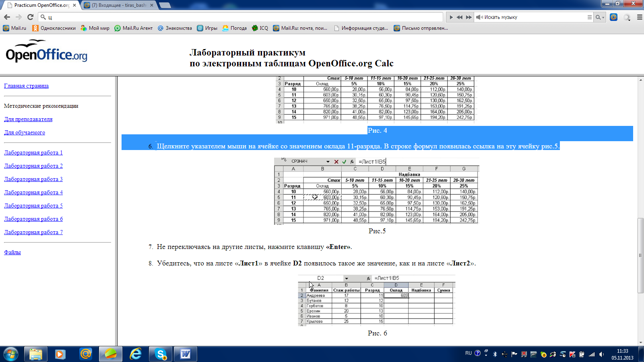Open the 'Письмо отправлен...' bookmark

point(421,28)
